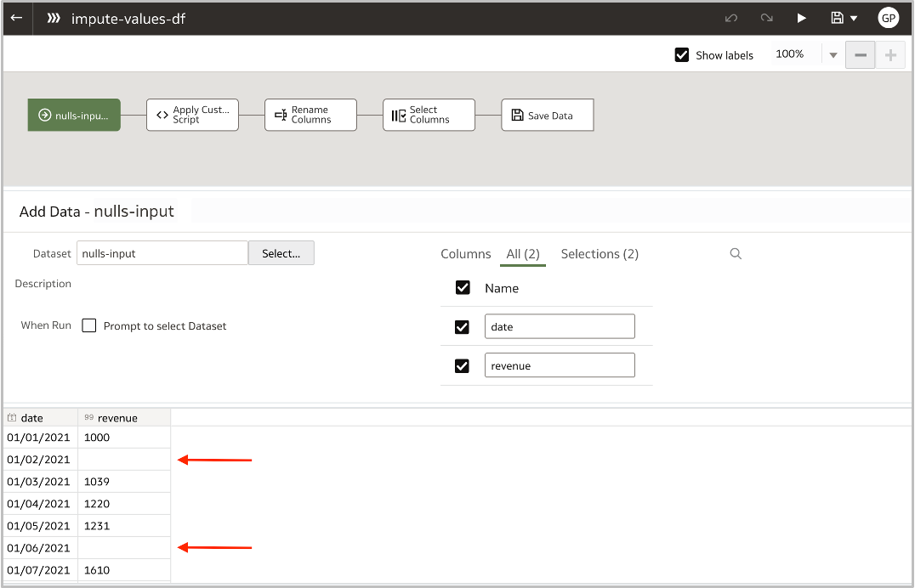This screenshot has width=915, height=588.
Task: Open the zoom percentage dropdown
Action: [x=832, y=54]
